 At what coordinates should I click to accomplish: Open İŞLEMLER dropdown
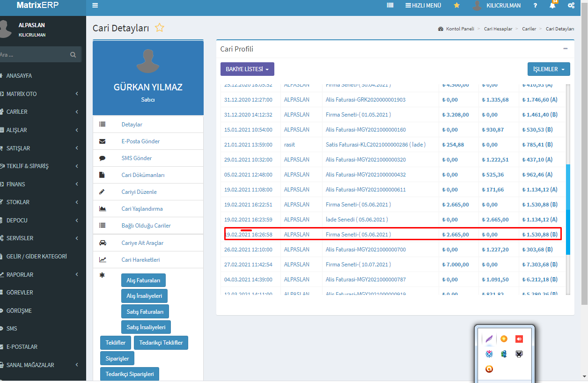point(548,69)
